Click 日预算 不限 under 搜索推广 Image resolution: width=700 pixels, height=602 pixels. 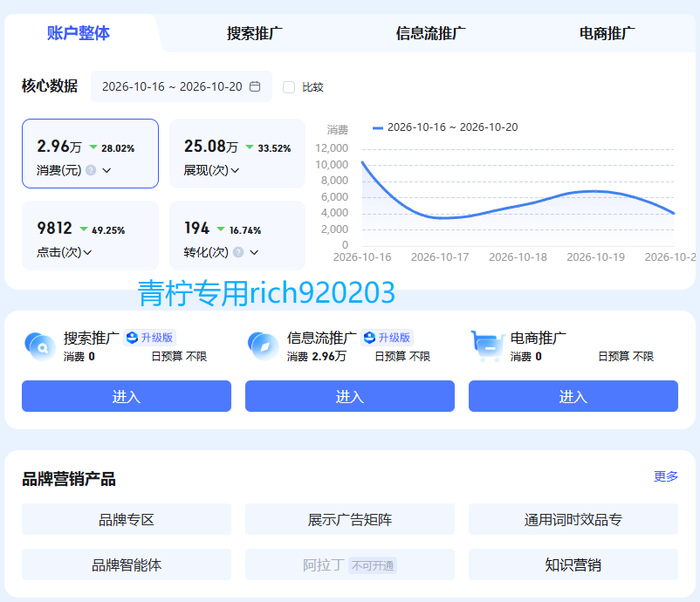click(x=179, y=356)
